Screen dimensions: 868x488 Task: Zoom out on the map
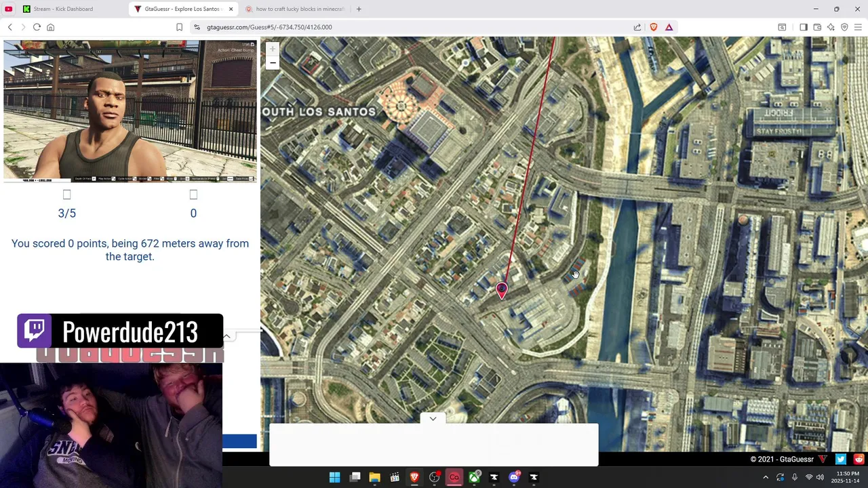tap(272, 63)
